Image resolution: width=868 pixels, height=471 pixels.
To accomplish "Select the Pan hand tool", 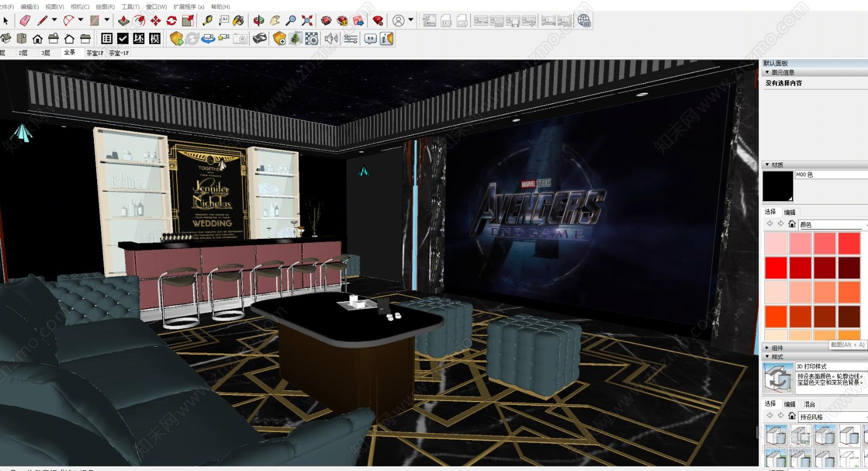I will click(x=275, y=21).
